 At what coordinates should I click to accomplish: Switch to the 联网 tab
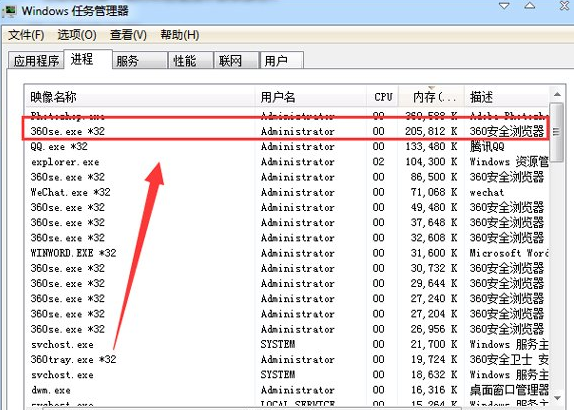point(236,60)
